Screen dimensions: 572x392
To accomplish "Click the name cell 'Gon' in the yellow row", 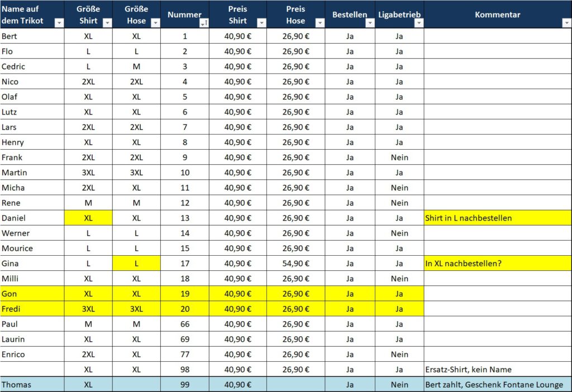I will coord(32,293).
